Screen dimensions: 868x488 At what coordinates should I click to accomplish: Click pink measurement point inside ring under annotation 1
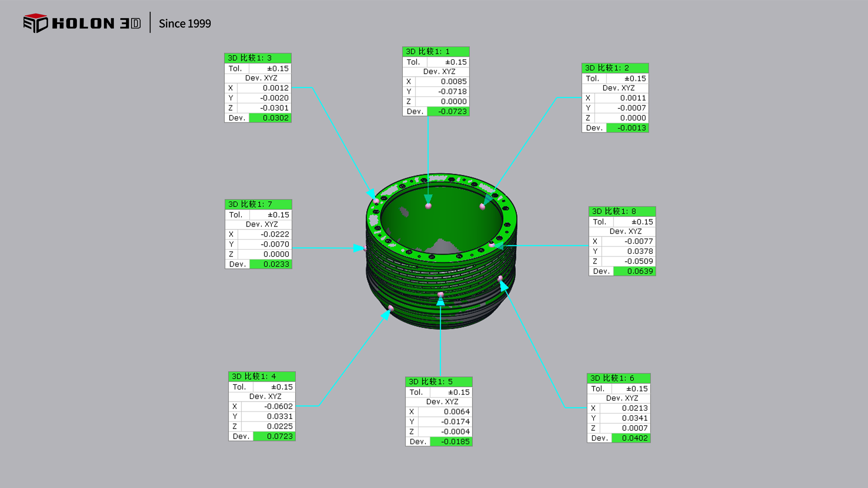point(428,206)
